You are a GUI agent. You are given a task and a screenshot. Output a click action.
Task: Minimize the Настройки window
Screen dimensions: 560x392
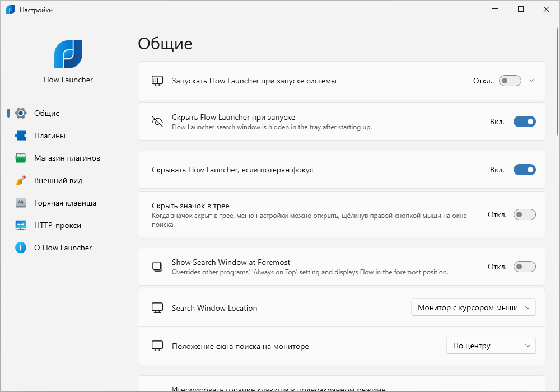pyautogui.click(x=495, y=10)
